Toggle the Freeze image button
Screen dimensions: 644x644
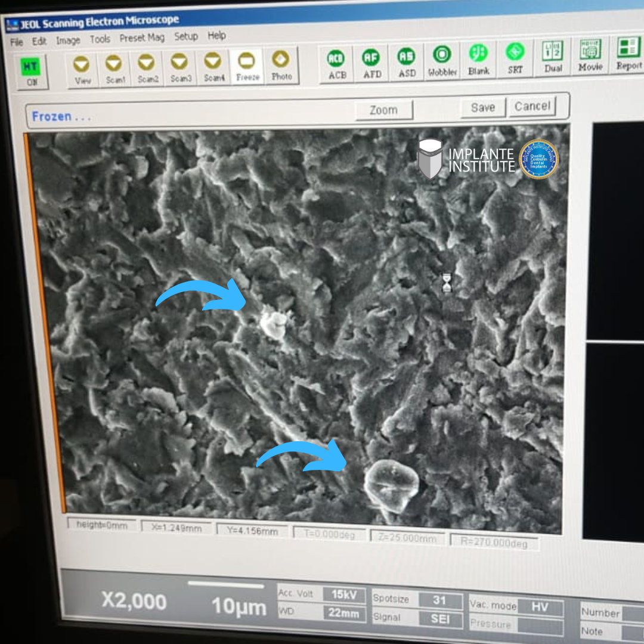[247, 66]
